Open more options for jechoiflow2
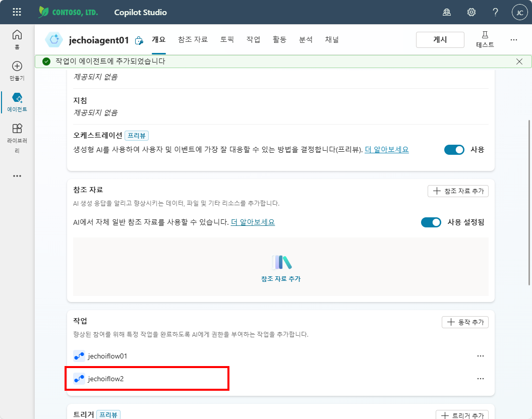The height and width of the screenshot is (419, 532). [481, 379]
